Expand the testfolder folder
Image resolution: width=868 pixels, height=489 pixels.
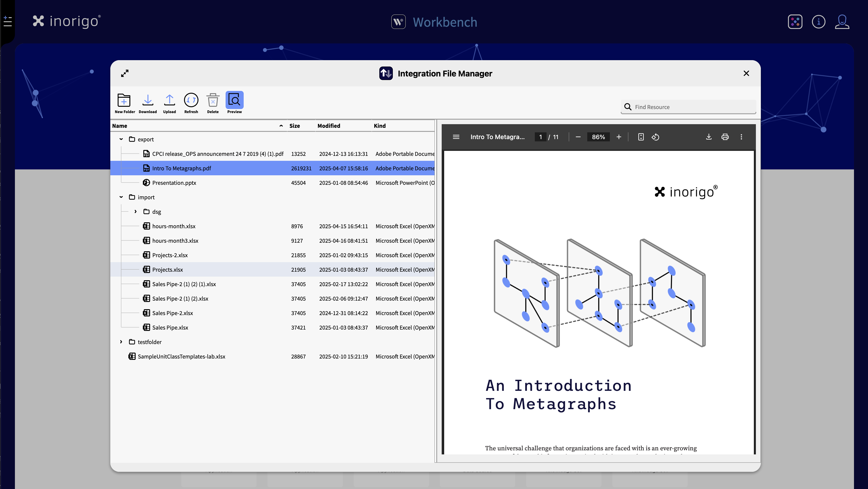(121, 342)
